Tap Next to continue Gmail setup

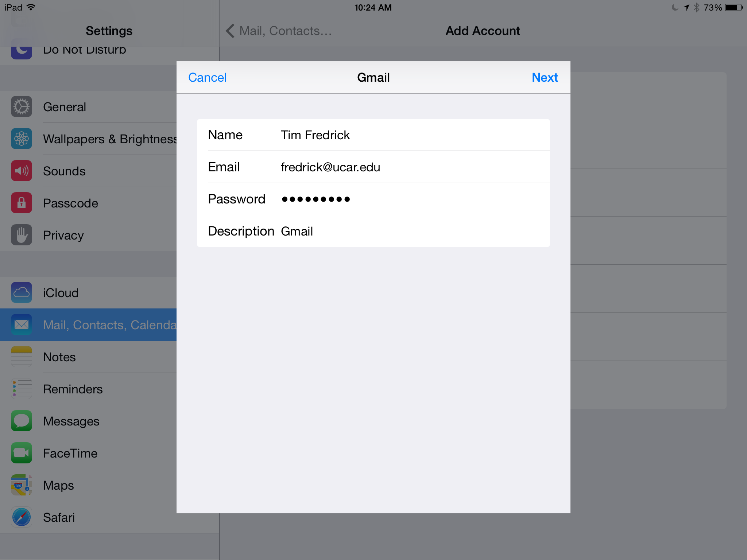pyautogui.click(x=545, y=78)
